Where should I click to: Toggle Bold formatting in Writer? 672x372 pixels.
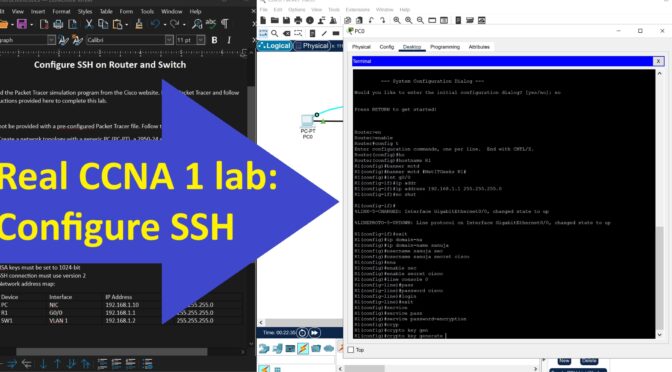coord(214,40)
